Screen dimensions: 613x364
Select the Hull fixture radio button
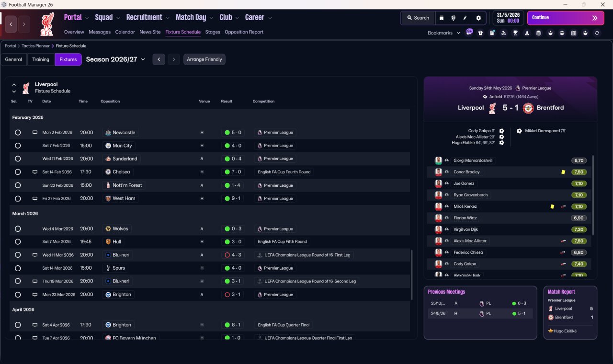[18, 242]
